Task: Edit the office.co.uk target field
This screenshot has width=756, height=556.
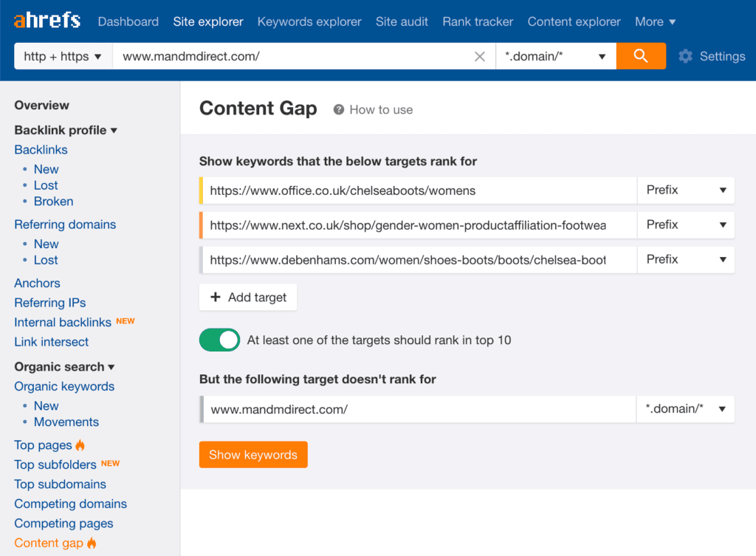Action: click(x=418, y=190)
